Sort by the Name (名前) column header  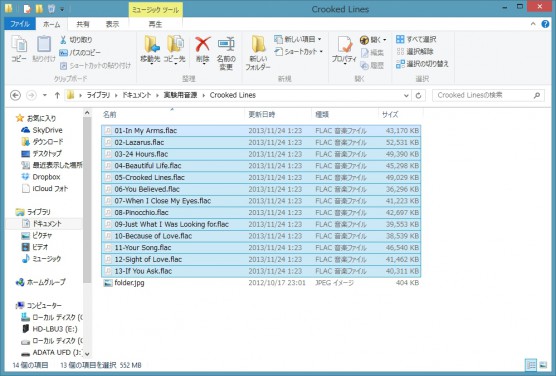(173, 115)
